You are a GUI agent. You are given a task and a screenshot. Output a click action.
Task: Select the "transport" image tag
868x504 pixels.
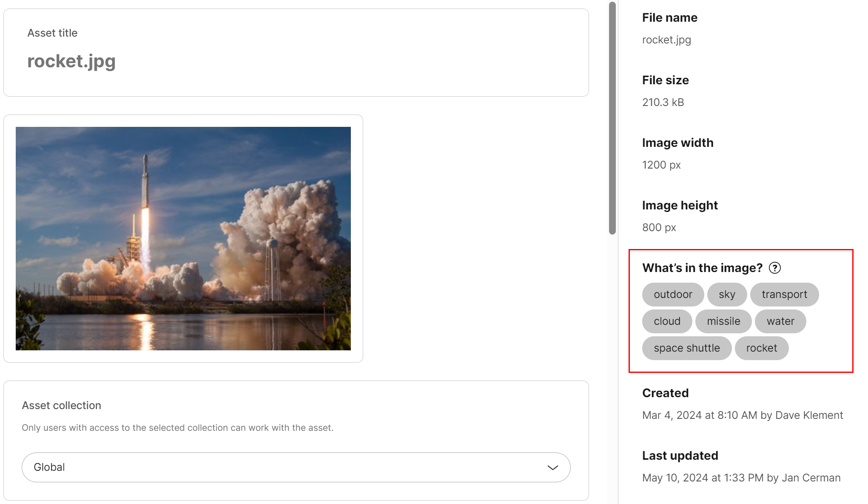pos(784,294)
